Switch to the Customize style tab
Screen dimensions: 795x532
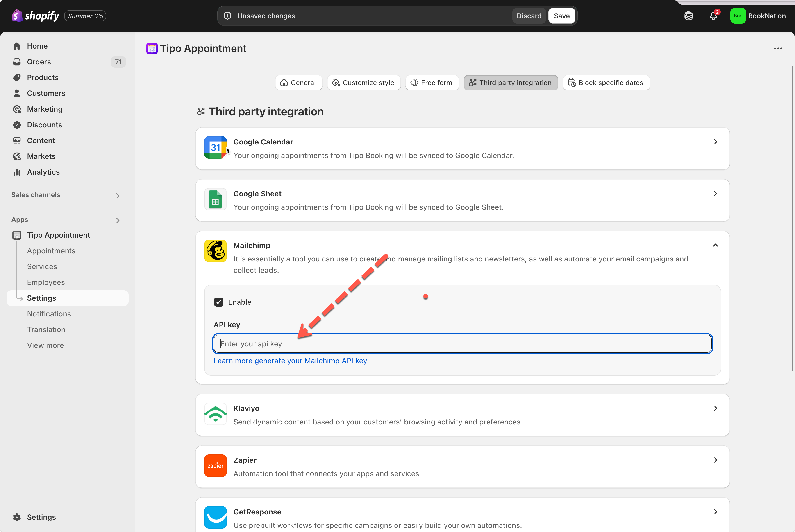click(x=363, y=83)
